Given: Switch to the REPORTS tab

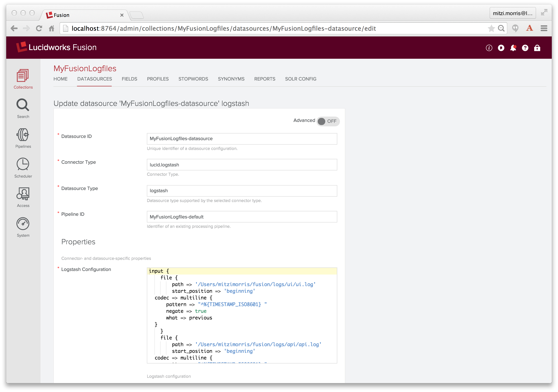Looking at the screenshot, I should click(265, 79).
